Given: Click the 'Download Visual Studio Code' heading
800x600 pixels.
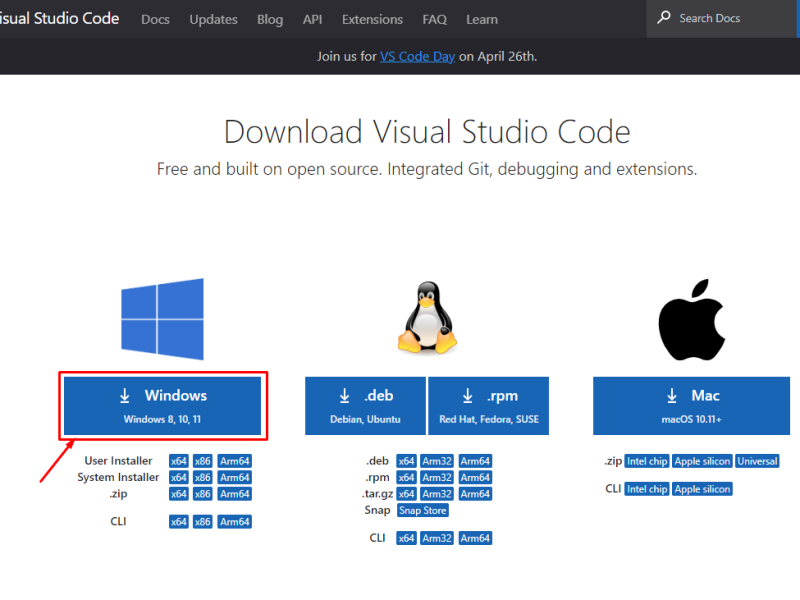Looking at the screenshot, I should pyautogui.click(x=427, y=132).
